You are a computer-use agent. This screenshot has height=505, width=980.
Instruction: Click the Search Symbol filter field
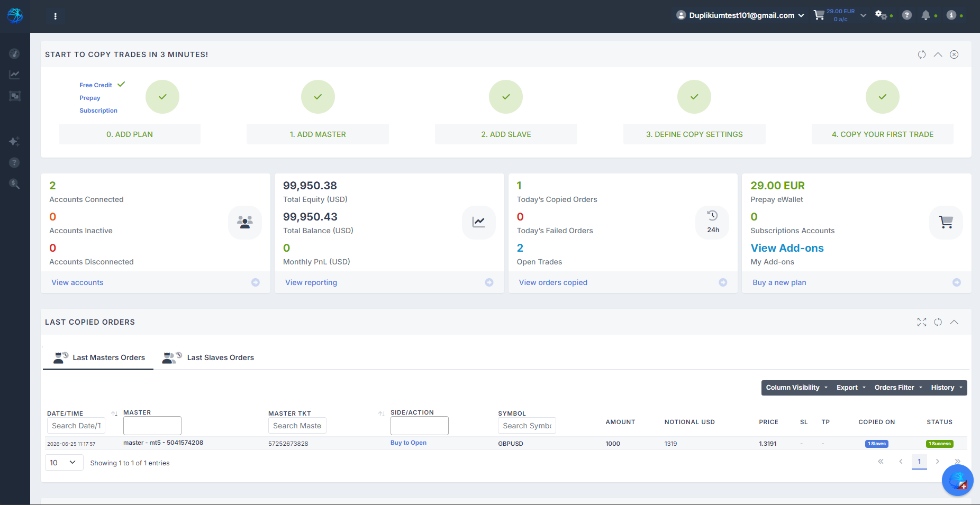tap(527, 426)
